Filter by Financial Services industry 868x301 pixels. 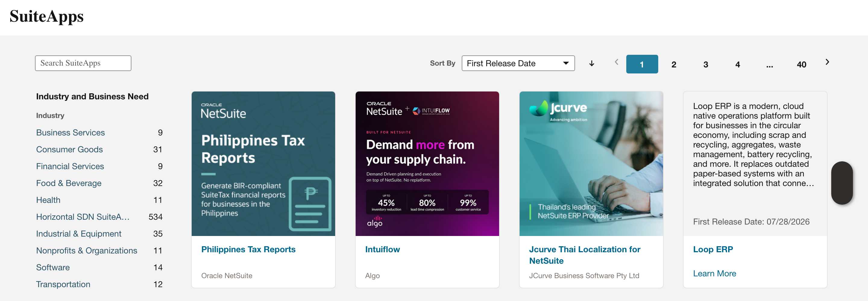pos(70,166)
